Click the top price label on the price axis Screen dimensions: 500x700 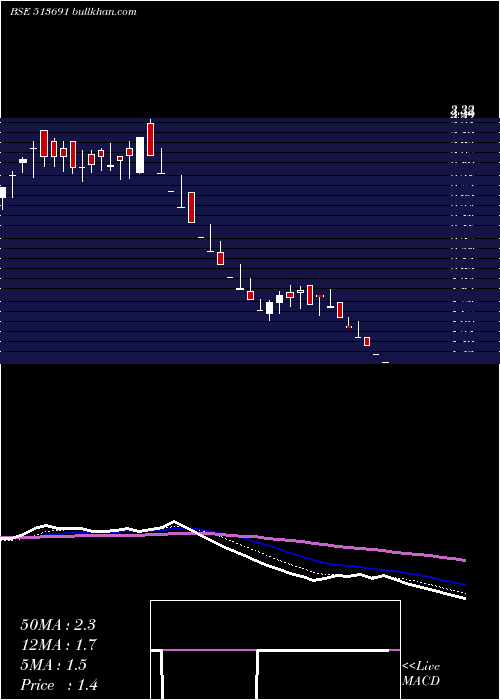pos(463,111)
